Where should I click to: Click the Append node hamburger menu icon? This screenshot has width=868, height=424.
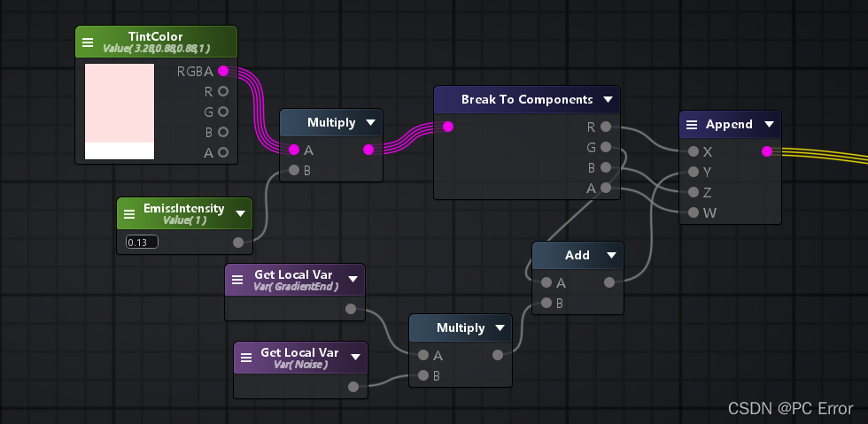pos(692,125)
